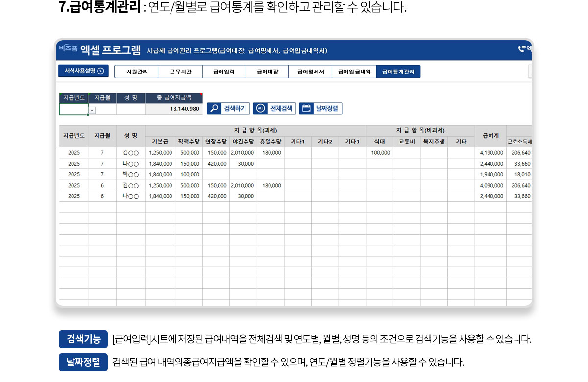Select the 박○○ name cell
Viewport: 588px width, 382px height.
click(x=131, y=174)
